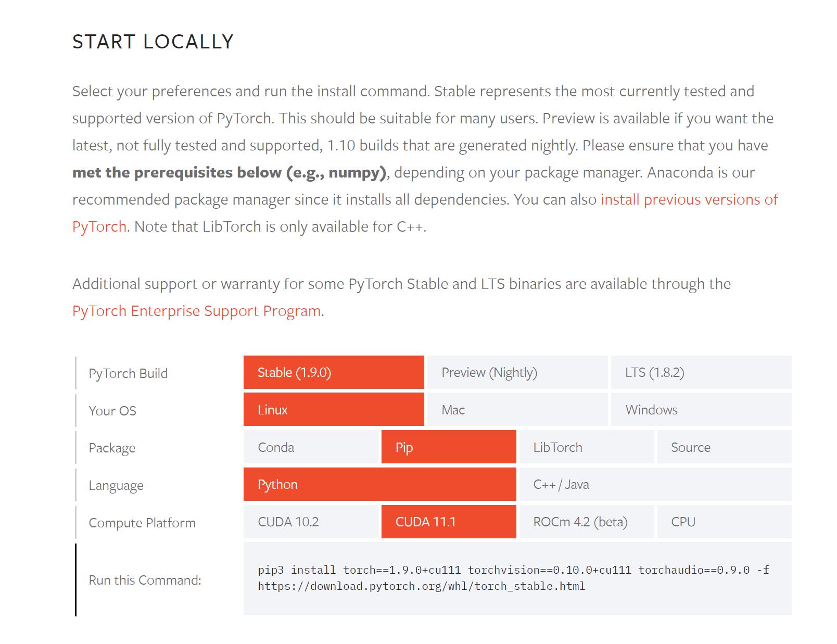The image size is (837, 644).
Task: Select CPU as the compute platform
Action: pos(724,522)
